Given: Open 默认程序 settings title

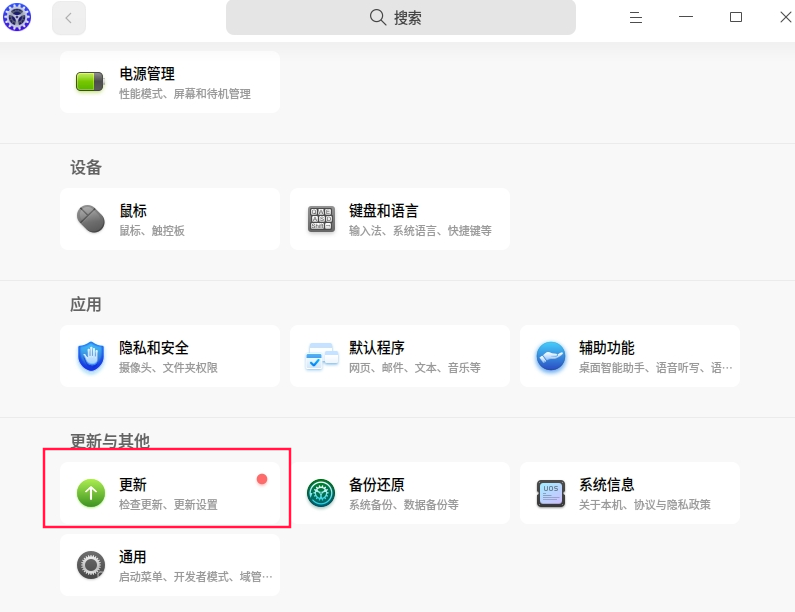Looking at the screenshot, I should 377,348.
